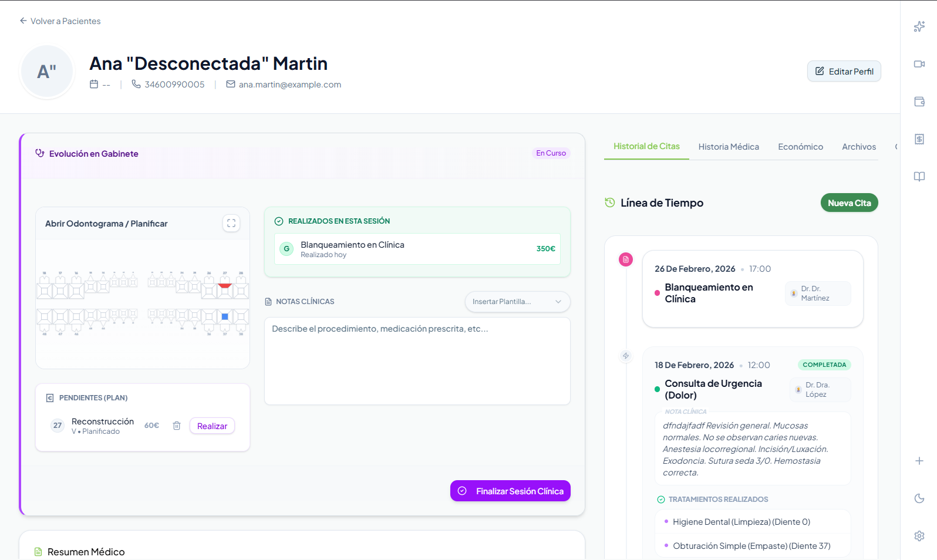Viewport: 937px width, 560px height.
Task: Click Realizar for the Reconstrucción treatment
Action: pyautogui.click(x=212, y=426)
